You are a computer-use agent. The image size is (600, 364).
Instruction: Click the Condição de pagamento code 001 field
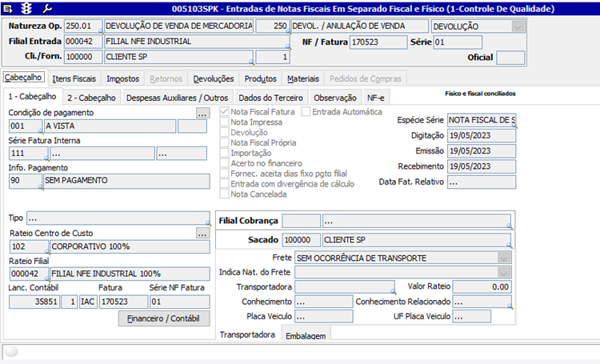click(26, 126)
